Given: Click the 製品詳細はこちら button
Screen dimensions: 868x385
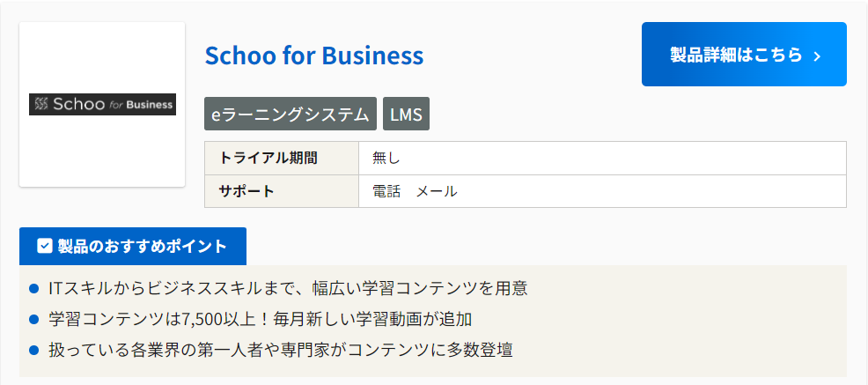Looking at the screenshot, I should 743,55.
